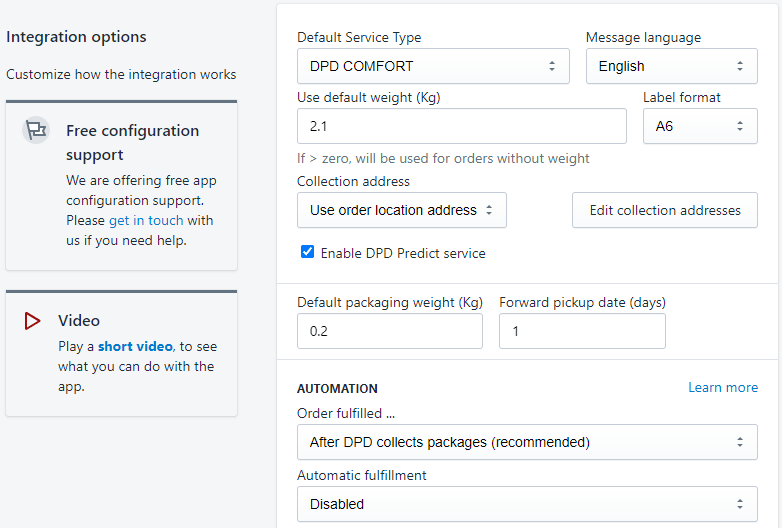Open the short video link
This screenshot has width=782, height=528.
coord(135,346)
